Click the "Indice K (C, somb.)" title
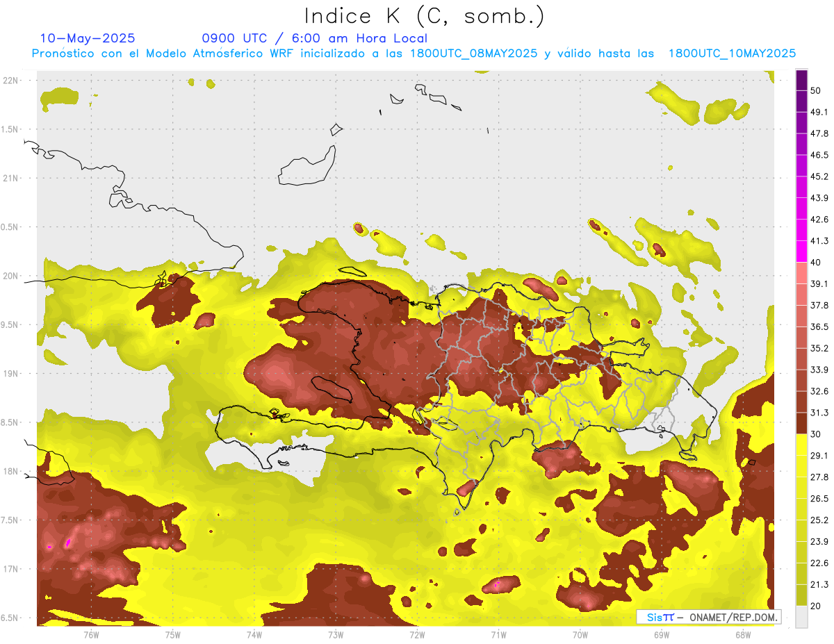Screen dimensions: 834x644 (x=425, y=16)
